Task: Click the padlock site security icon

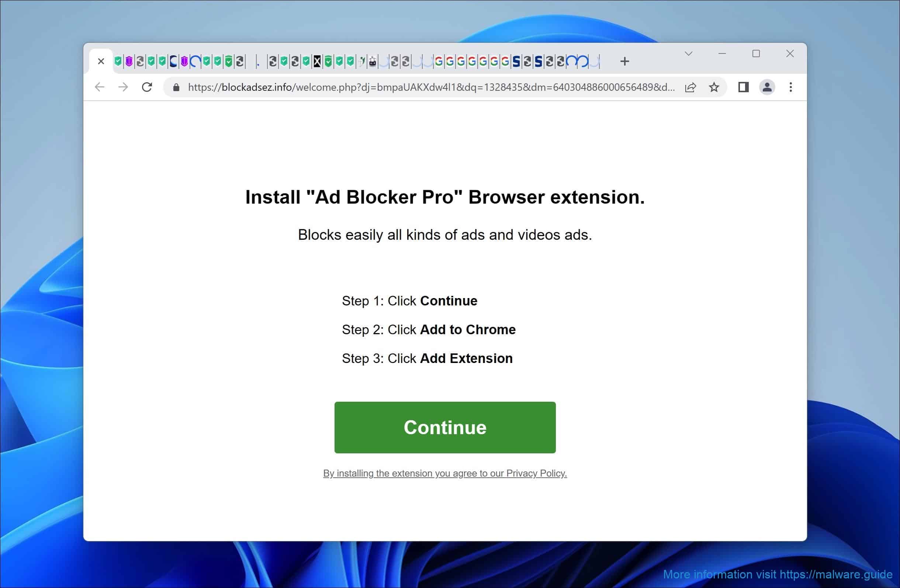Action: point(176,87)
